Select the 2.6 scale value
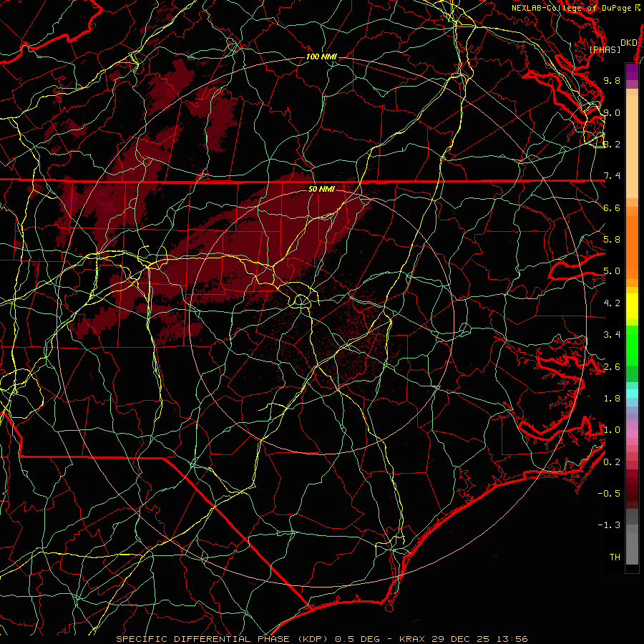 (612, 367)
